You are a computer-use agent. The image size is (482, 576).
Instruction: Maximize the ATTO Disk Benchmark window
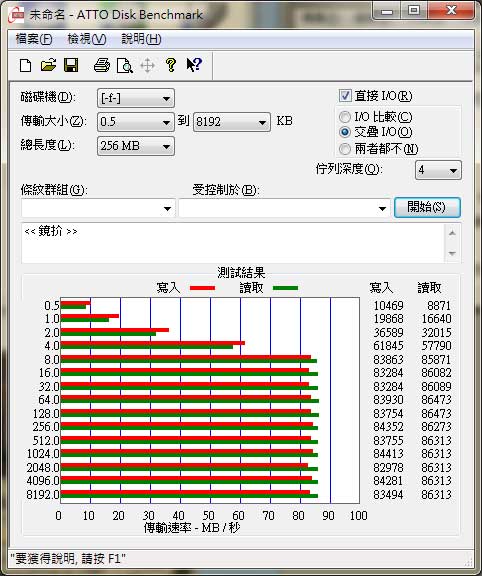(x=414, y=11)
